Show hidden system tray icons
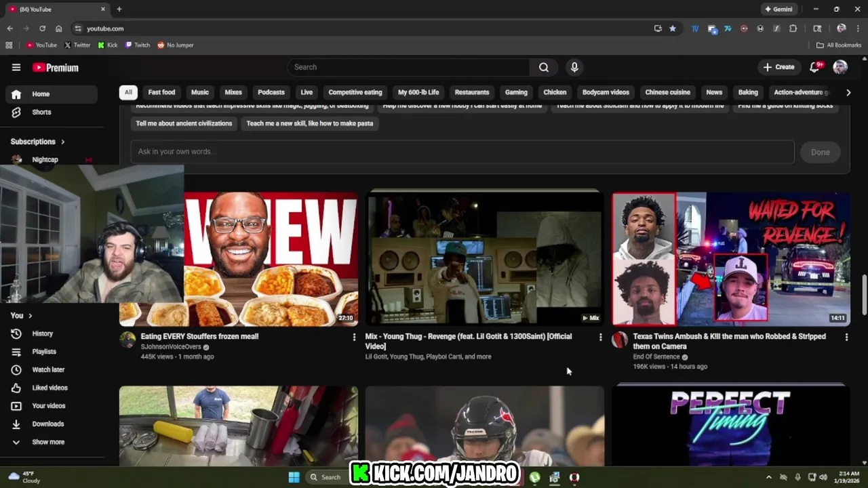The height and width of the screenshot is (488, 868). point(769,477)
